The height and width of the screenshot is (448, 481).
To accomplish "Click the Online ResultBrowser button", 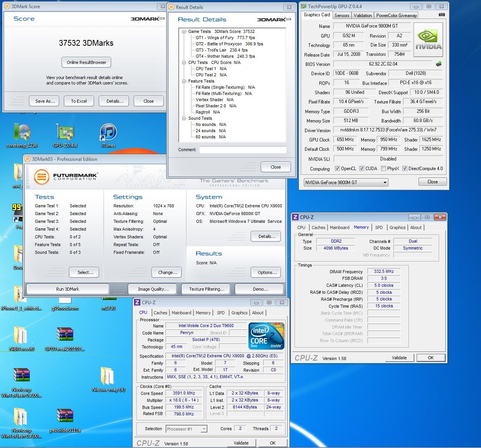I will [x=86, y=62].
